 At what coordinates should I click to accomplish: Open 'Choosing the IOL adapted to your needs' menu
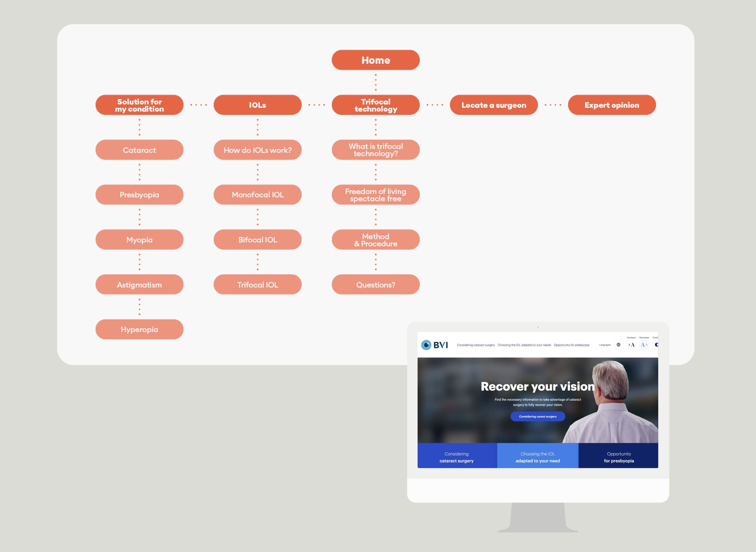coord(524,345)
